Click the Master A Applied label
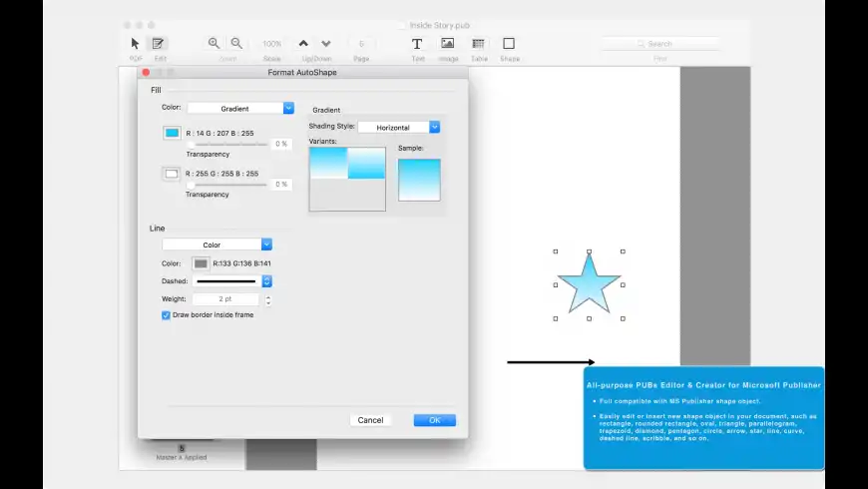This screenshot has width=868, height=489. (x=181, y=457)
